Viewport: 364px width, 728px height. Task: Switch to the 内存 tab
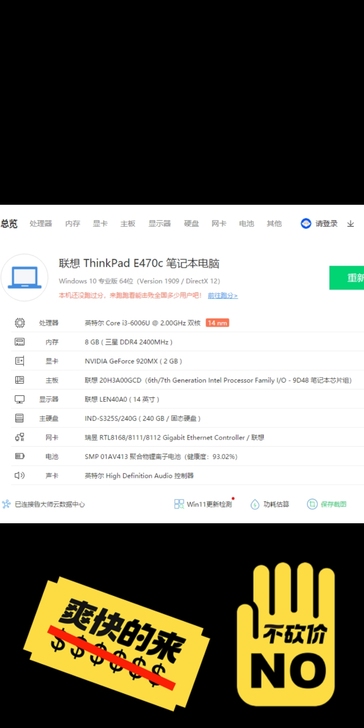pos(72,224)
